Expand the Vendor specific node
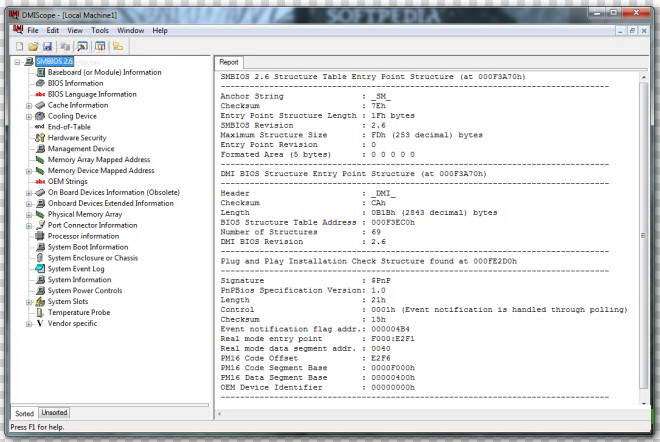Screen dimensions: 660x442 [28, 324]
